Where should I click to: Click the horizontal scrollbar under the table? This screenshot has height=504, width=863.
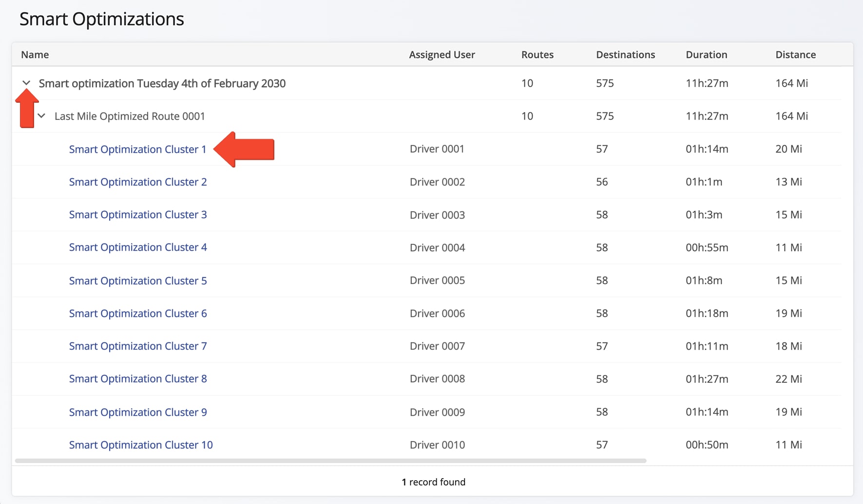[x=331, y=461]
